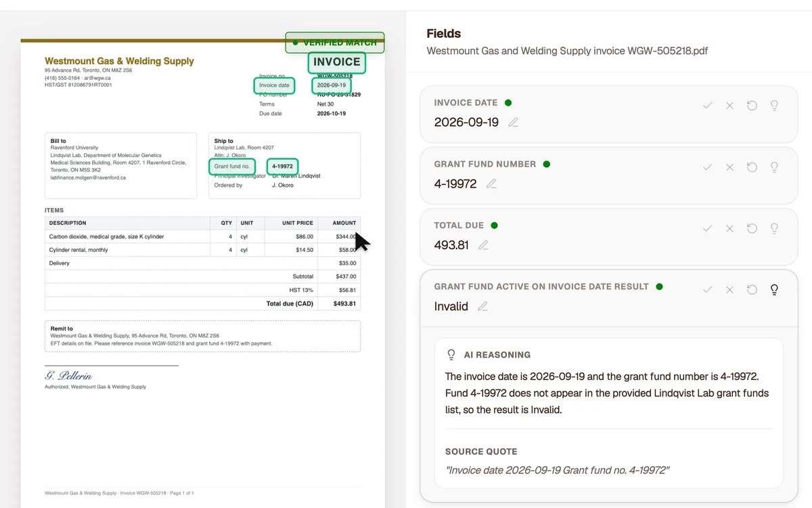Image resolution: width=812 pixels, height=508 pixels.
Task: Click the Verified Match badge on the invoice
Action: pyautogui.click(x=335, y=43)
